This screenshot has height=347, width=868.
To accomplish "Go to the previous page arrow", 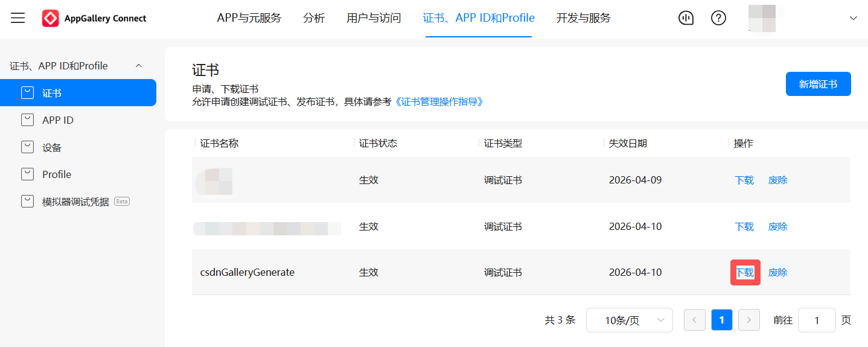I will click(x=695, y=320).
